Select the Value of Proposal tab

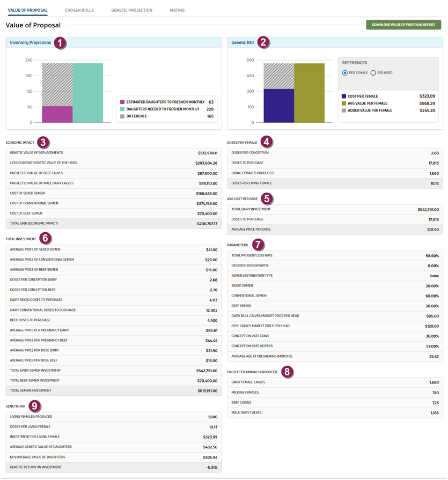27,10
